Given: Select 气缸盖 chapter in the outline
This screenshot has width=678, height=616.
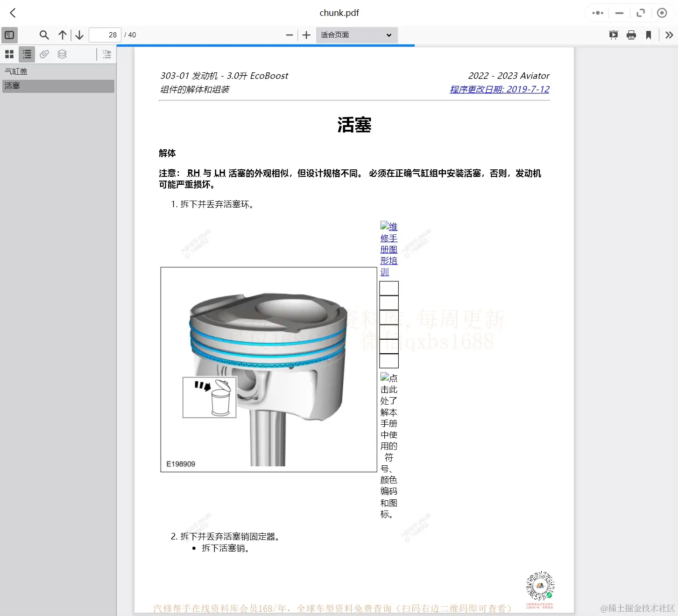Looking at the screenshot, I should (16, 71).
